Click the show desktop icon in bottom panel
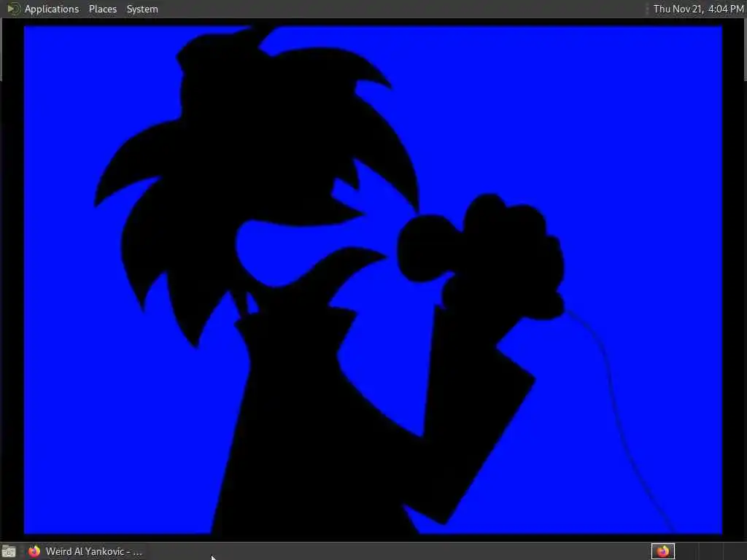 (x=9, y=551)
